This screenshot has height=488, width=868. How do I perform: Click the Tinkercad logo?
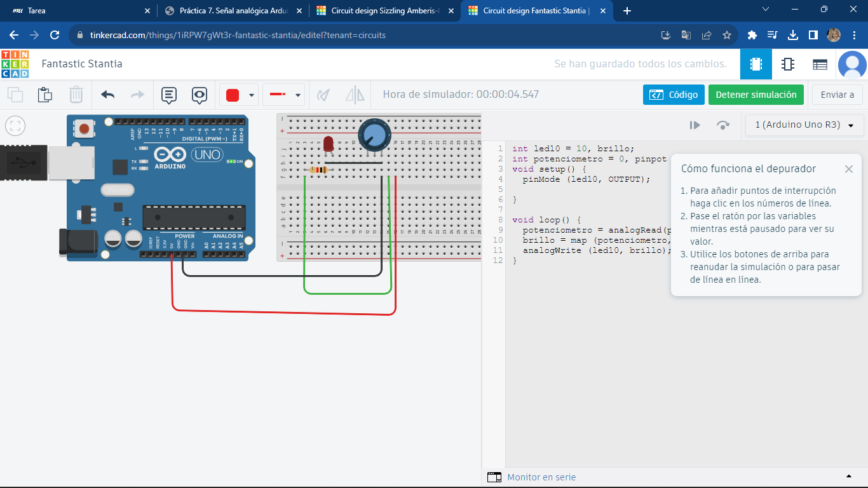15,64
